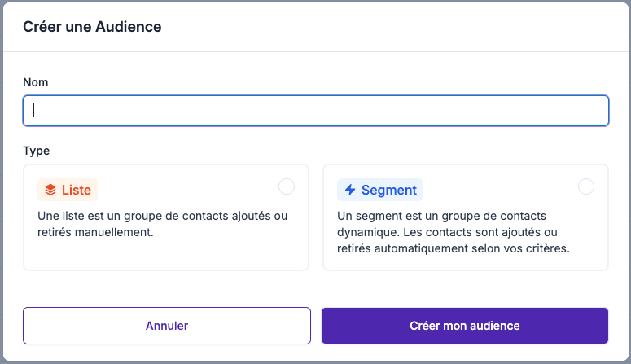Image resolution: width=631 pixels, height=364 pixels.
Task: Click empty space at bottom of Liste card
Action: [x=166, y=255]
